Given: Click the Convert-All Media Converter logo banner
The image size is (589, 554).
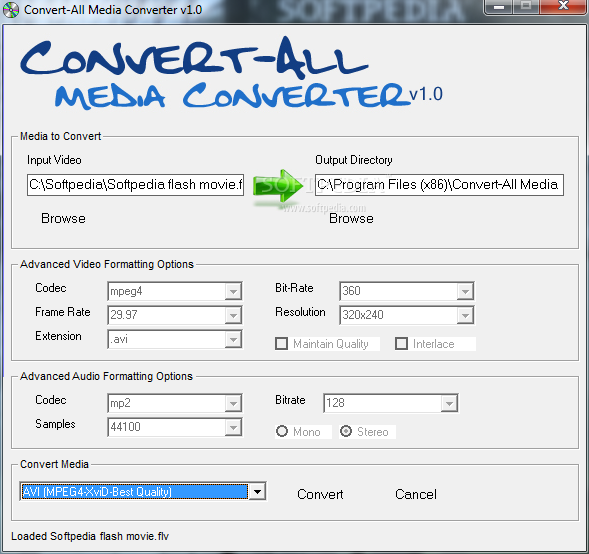Looking at the screenshot, I should 232,73.
